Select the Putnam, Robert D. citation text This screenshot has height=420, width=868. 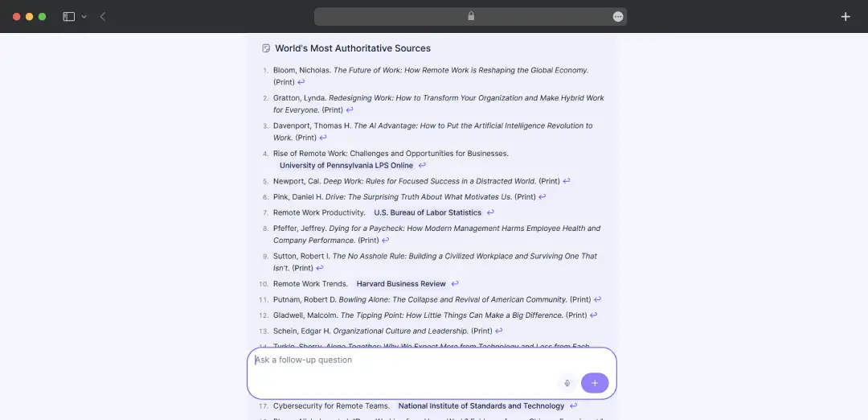coord(432,299)
